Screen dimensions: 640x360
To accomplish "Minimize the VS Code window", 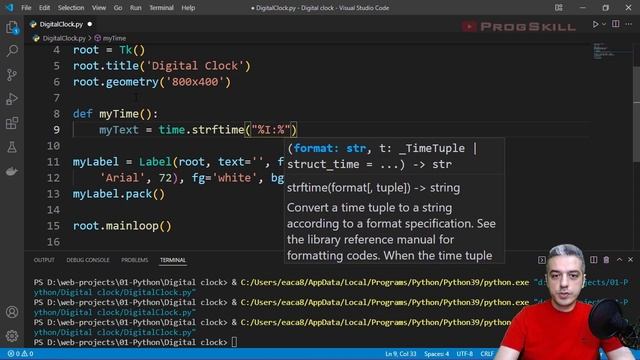I will pos(582,8).
